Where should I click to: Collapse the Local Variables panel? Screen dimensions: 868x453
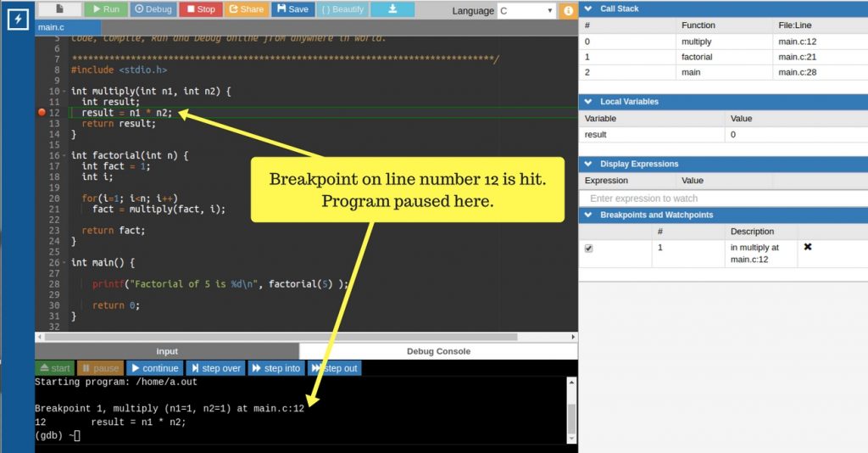pyautogui.click(x=588, y=102)
